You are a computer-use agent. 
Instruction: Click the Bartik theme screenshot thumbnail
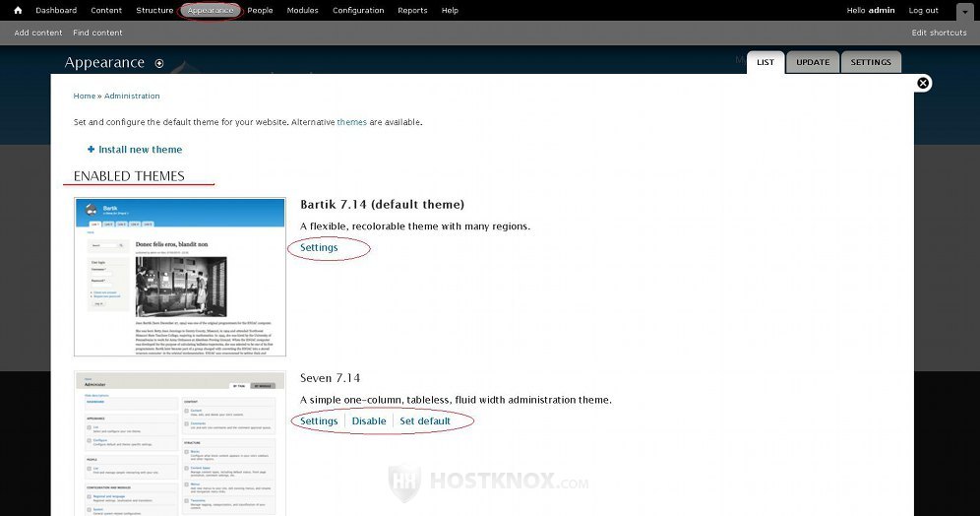[180, 277]
